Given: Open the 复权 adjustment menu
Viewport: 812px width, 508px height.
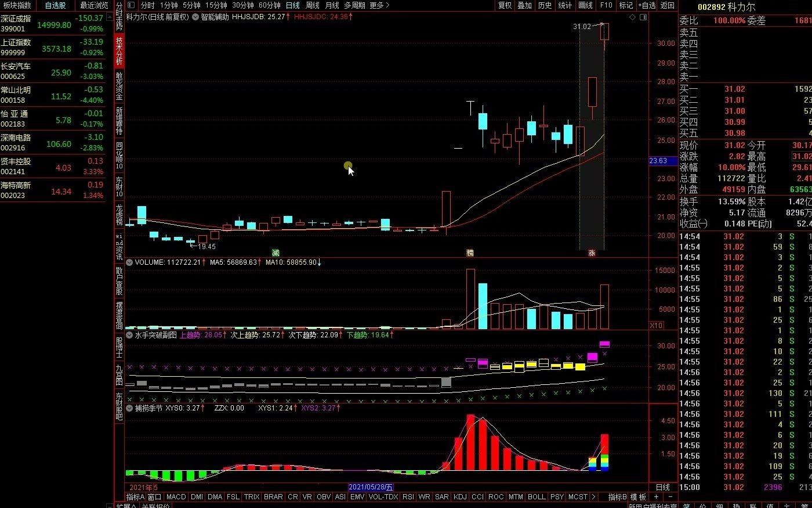Looking at the screenshot, I should [505, 5].
